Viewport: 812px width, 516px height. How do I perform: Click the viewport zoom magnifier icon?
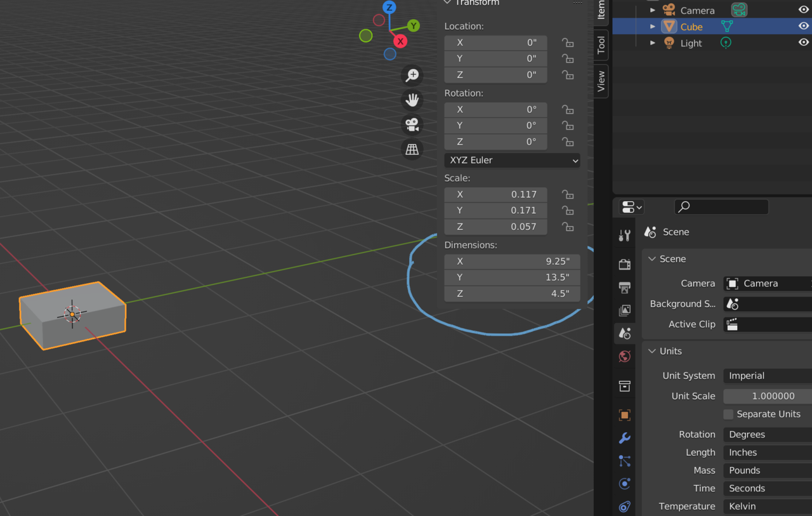[x=412, y=76]
